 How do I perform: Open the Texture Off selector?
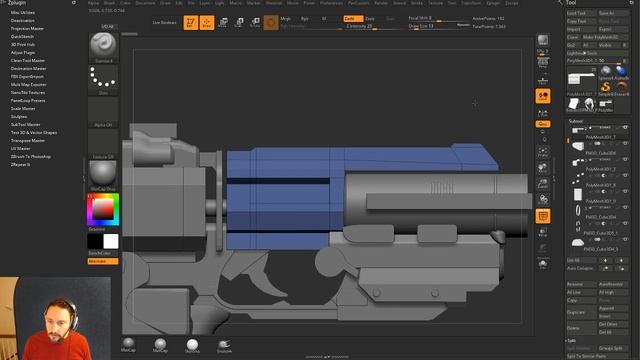tap(103, 144)
